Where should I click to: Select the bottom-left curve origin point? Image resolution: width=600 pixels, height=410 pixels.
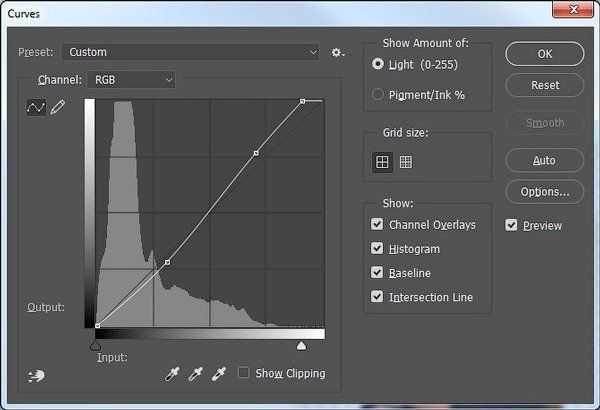(x=98, y=325)
